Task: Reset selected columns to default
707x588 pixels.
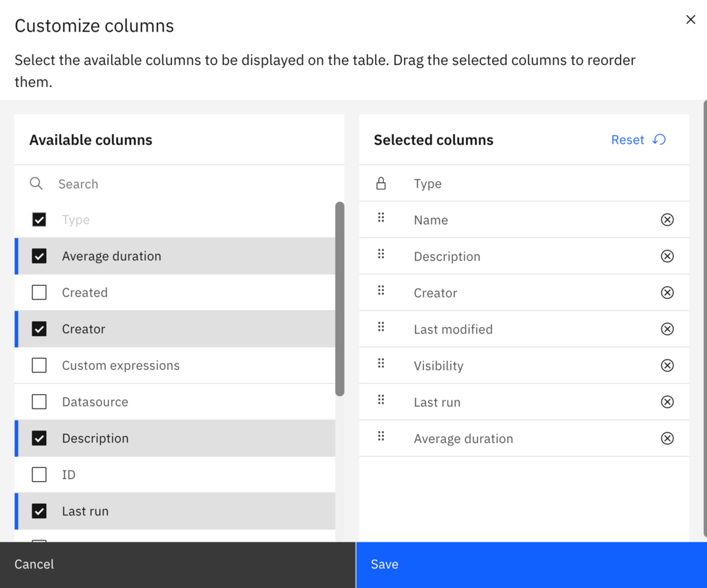Action: (638, 140)
